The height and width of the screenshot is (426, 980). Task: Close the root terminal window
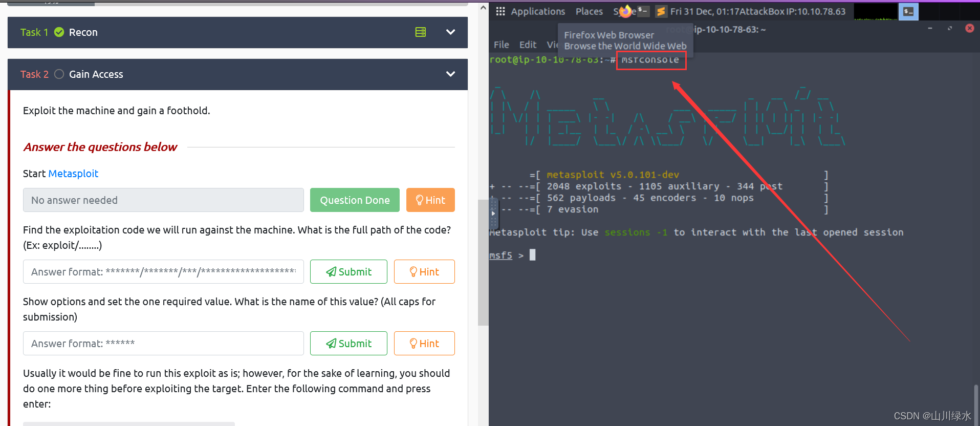click(x=970, y=28)
